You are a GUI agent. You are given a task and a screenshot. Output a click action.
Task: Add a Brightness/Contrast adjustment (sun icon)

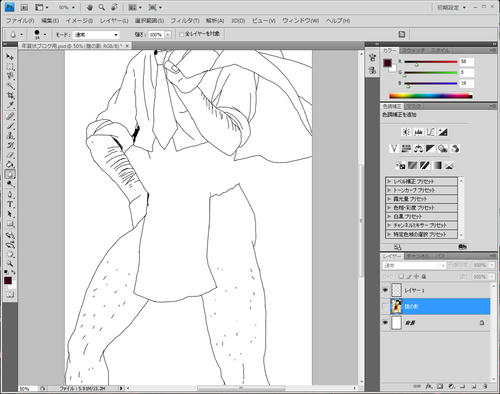pos(406,132)
